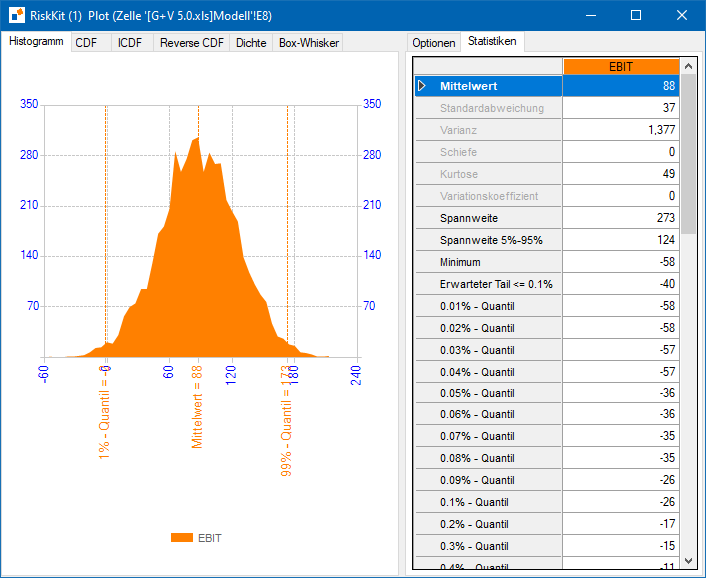Open the ICDF tab
Screen dimensions: 706x578
(x=132, y=43)
